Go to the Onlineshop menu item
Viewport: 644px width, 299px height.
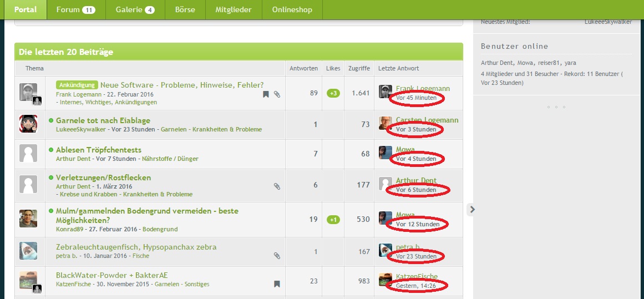pos(292,9)
